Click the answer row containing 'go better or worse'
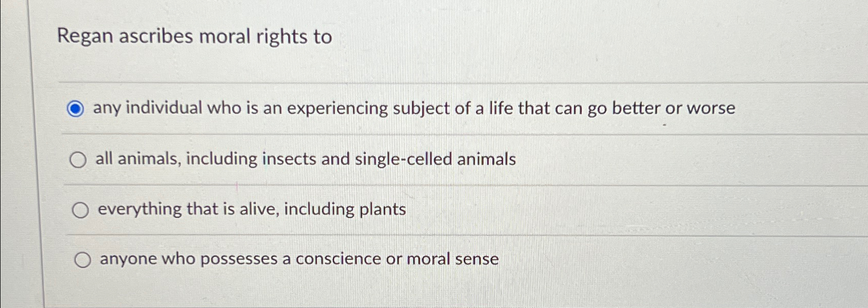Viewport: 868px width, 308px height. (x=415, y=108)
